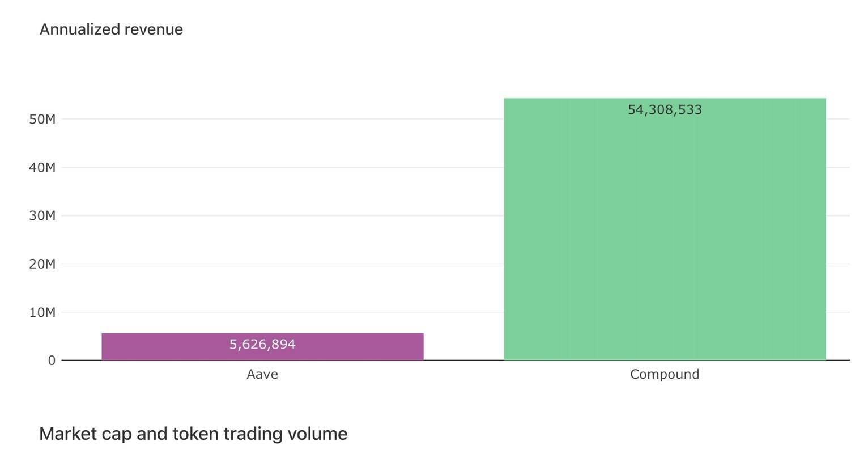Click the 10M y-axis tick label
This screenshot has height=475, width=868.
click(42, 312)
